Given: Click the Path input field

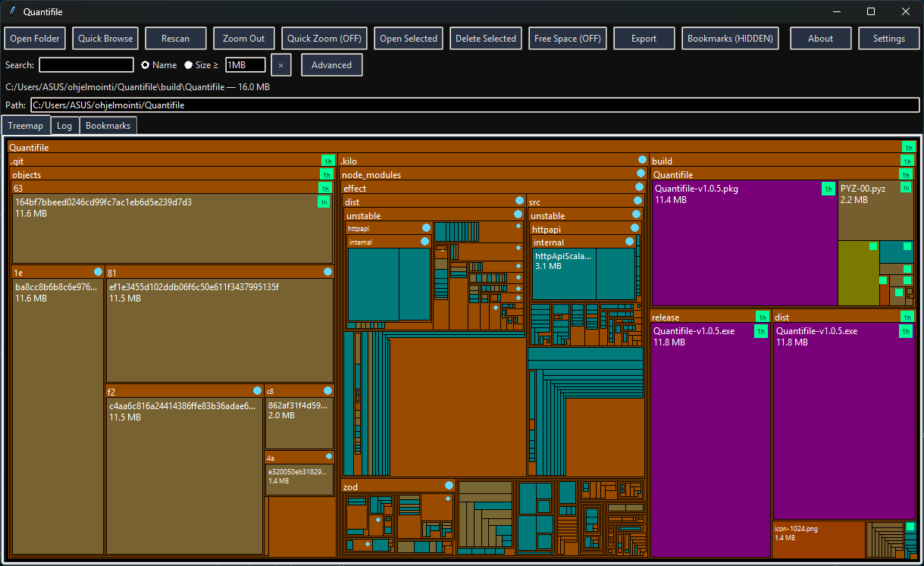Looking at the screenshot, I should 475,105.
